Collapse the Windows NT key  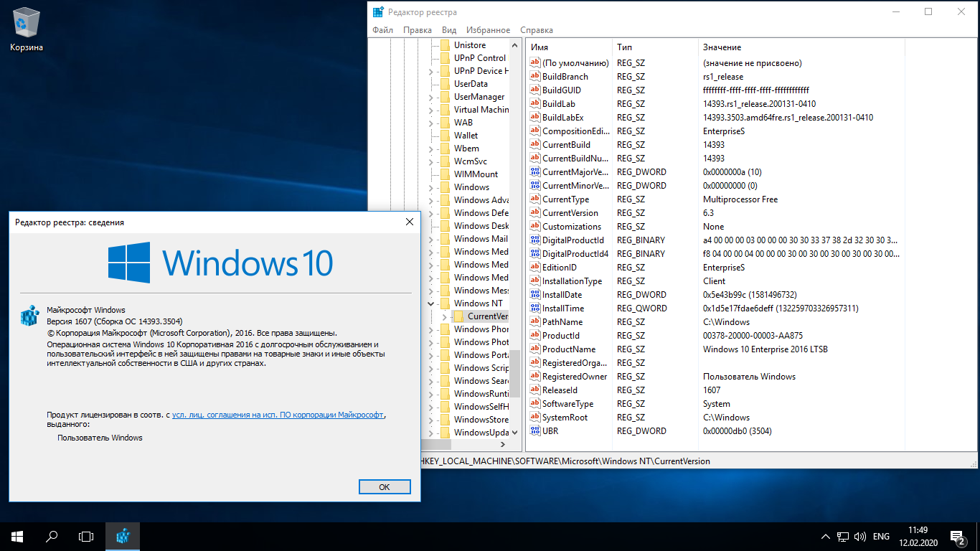point(431,303)
